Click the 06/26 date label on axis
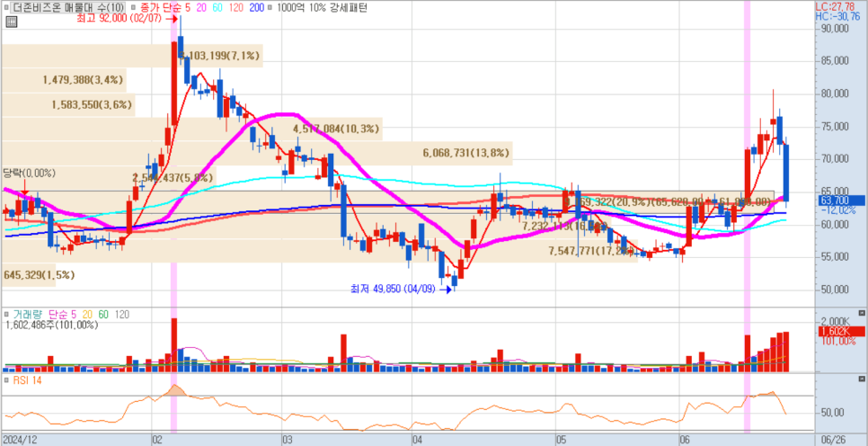The height and width of the screenshot is (446, 868). coord(833,440)
